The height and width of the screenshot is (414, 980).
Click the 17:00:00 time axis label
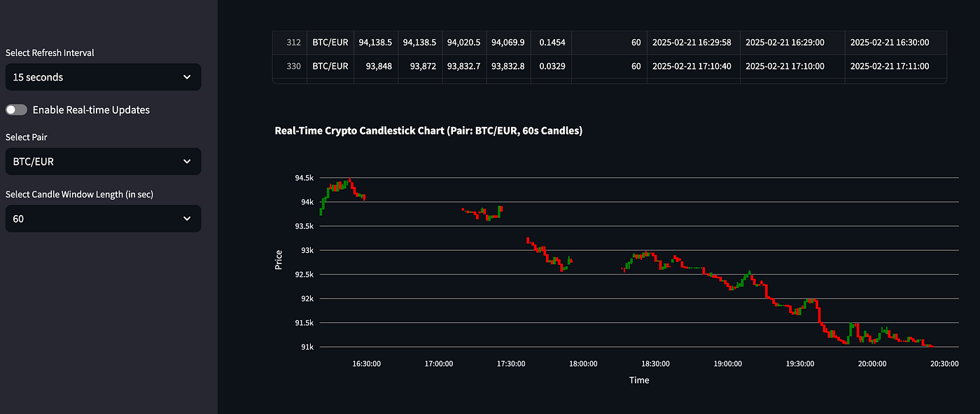coord(439,364)
